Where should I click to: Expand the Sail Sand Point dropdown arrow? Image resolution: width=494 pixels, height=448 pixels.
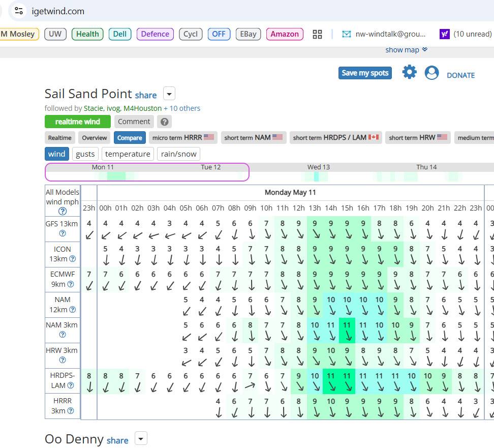[169, 94]
